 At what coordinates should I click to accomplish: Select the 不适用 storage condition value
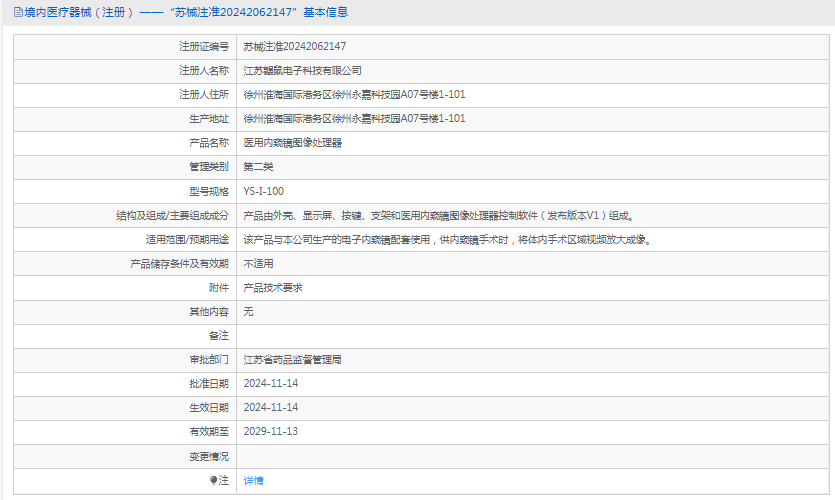tap(258, 264)
